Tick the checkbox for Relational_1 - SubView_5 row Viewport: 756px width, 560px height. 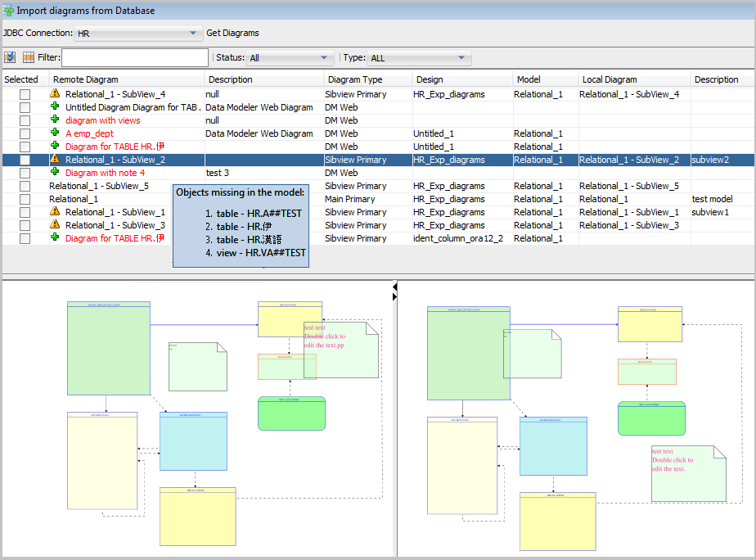coord(25,186)
